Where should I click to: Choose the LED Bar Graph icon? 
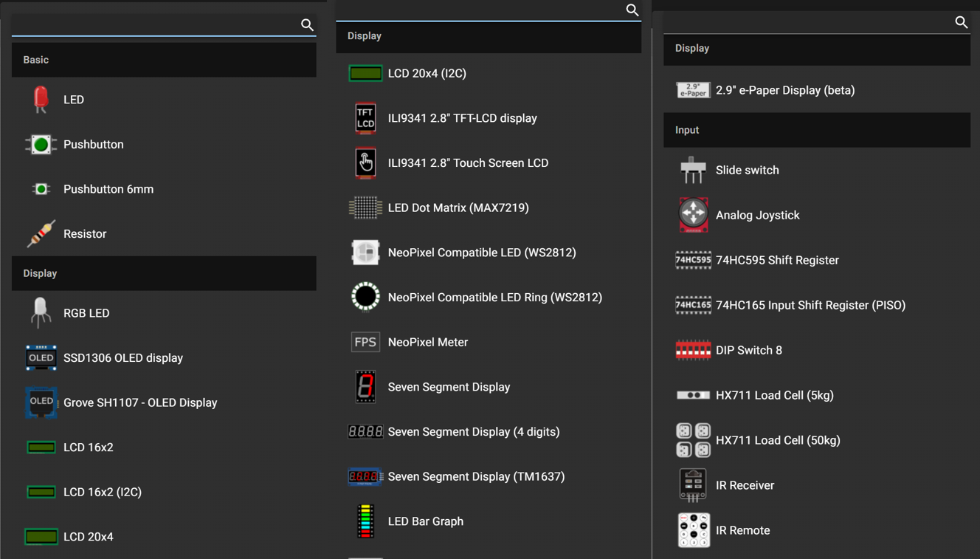point(365,521)
